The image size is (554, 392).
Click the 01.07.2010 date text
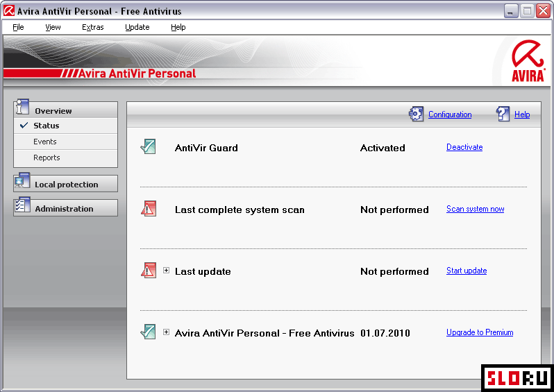(385, 333)
